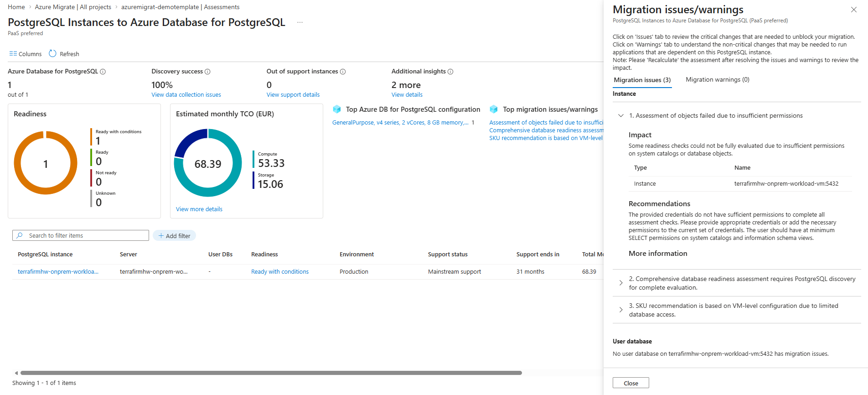Click the Refresh icon

tap(52, 53)
